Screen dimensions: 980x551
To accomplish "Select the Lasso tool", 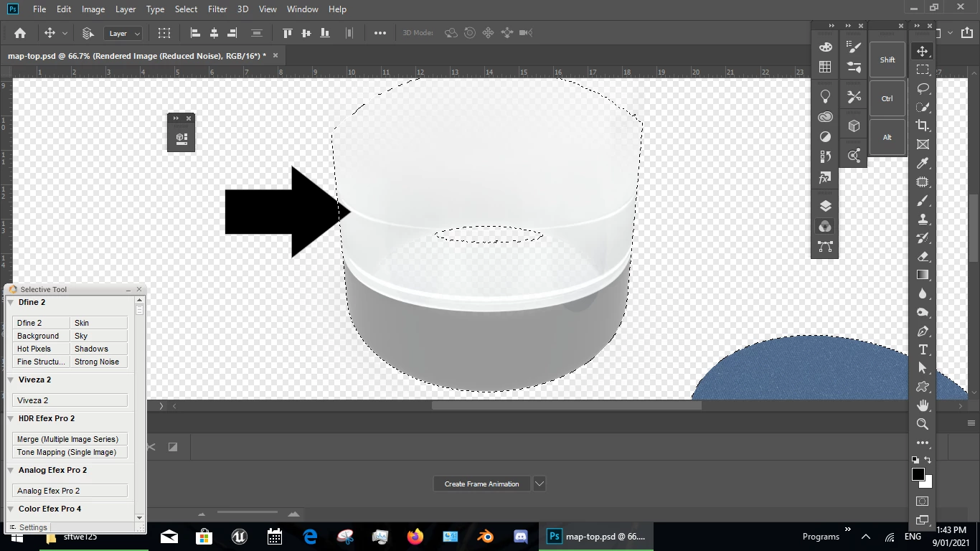I will click(x=923, y=88).
